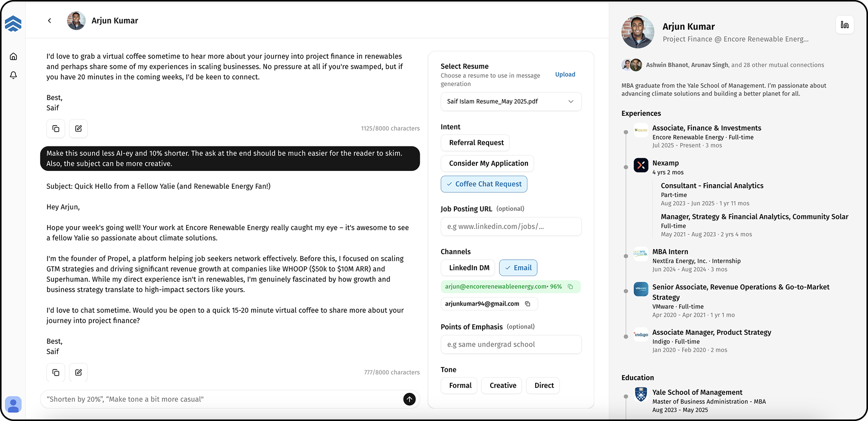Click Arjun Kumar's large profile photo

(x=638, y=32)
